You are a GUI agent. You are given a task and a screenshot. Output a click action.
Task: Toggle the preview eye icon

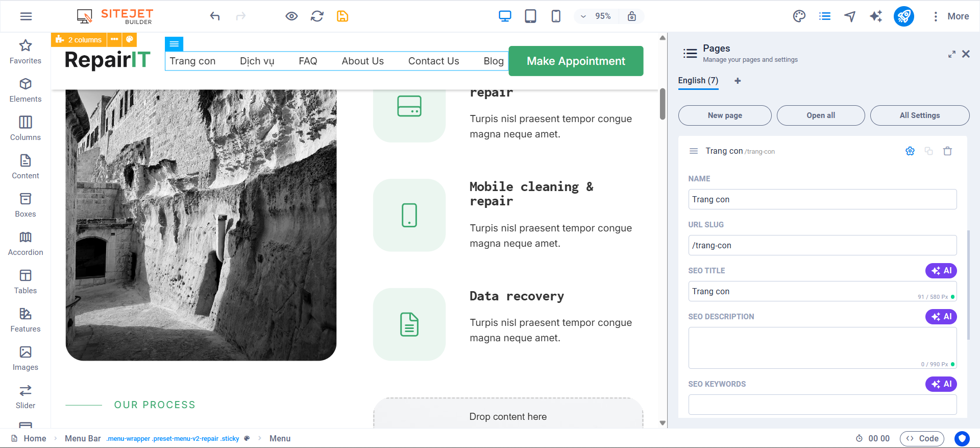point(291,16)
